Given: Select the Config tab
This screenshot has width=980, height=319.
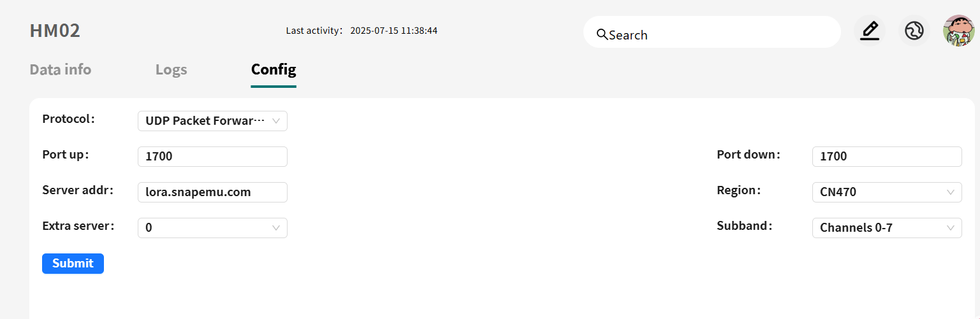Looking at the screenshot, I should point(274,69).
